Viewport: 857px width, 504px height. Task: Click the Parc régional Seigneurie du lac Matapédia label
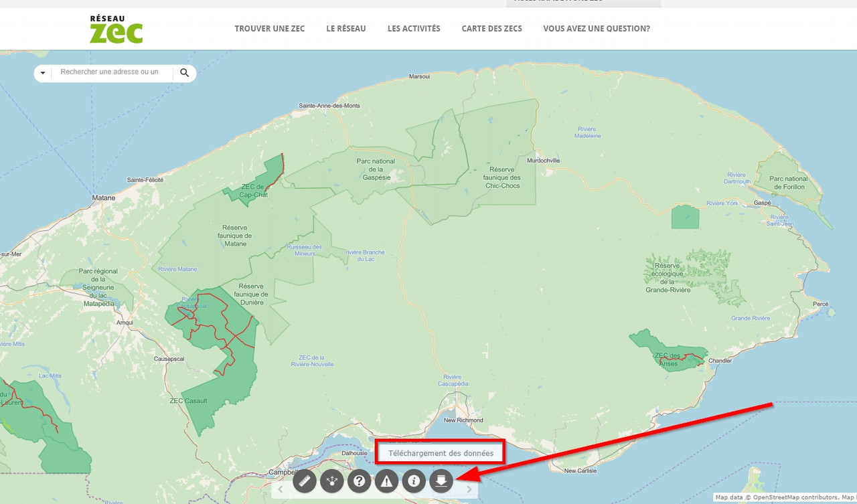coord(98,287)
